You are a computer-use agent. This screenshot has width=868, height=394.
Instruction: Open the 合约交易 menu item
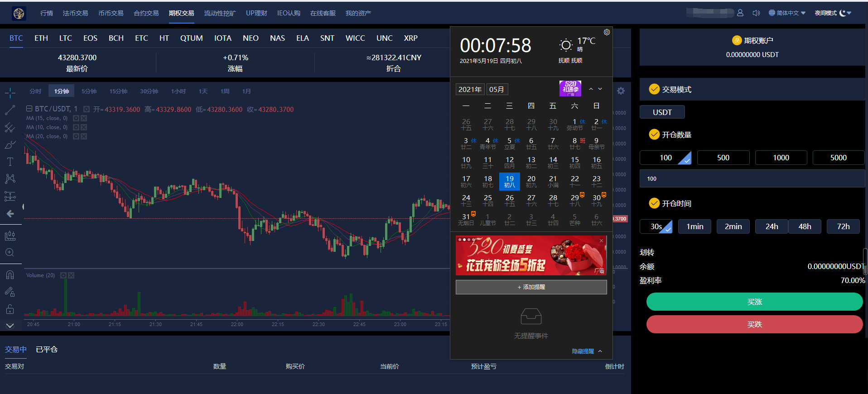[x=146, y=13]
